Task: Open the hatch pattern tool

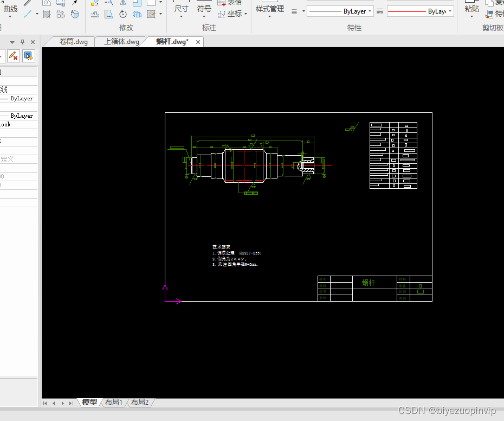Action: pos(47,14)
